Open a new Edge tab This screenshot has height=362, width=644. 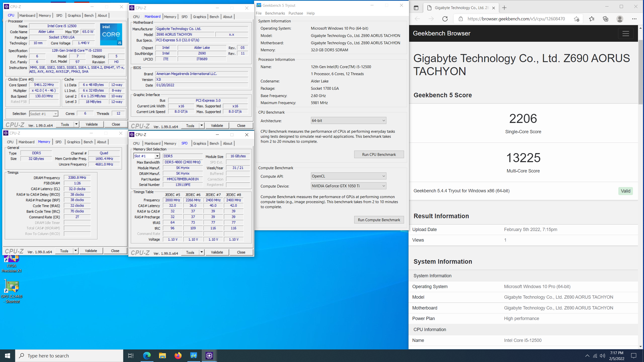(x=504, y=8)
